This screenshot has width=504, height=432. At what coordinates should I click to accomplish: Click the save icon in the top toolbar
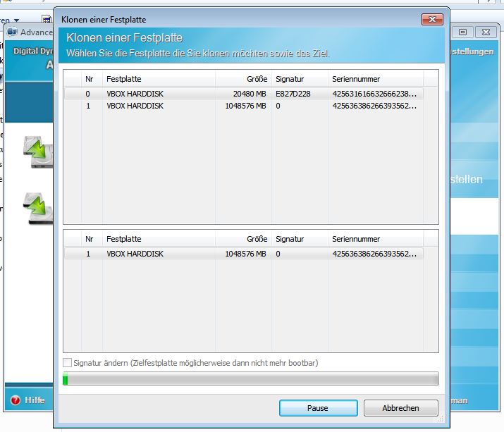[x=47, y=20]
